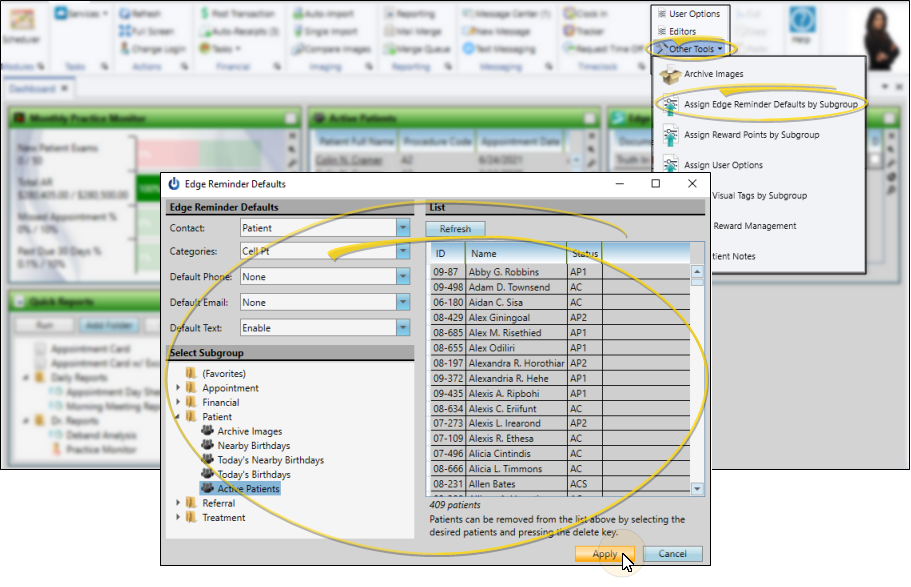Click the Assign User Options icon
This screenshot has width=911, height=587.
coord(669,165)
